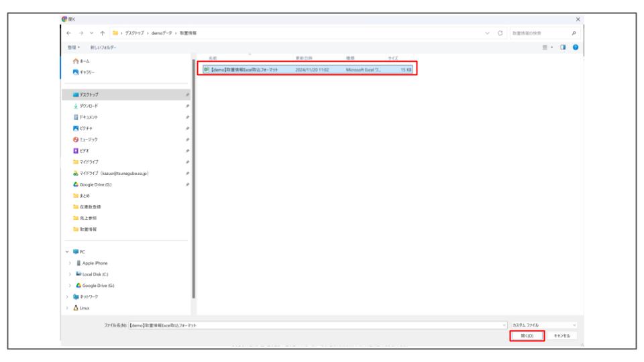
Task: Open the ダウンロード folder in sidebar
Action: click(89, 105)
